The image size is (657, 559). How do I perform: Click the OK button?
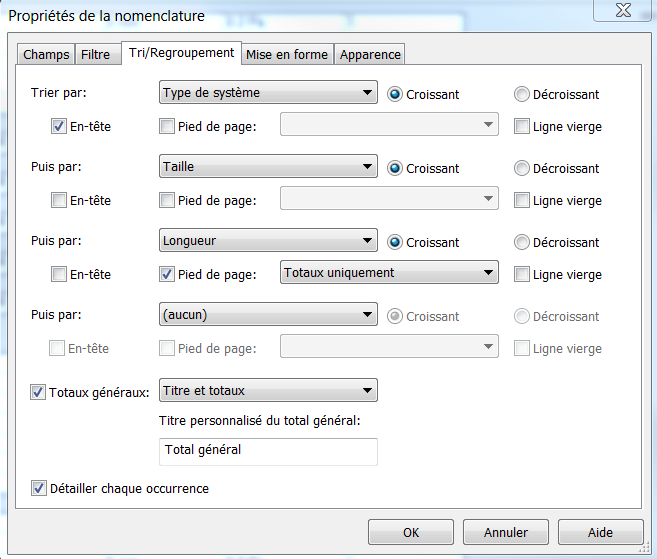pos(410,532)
